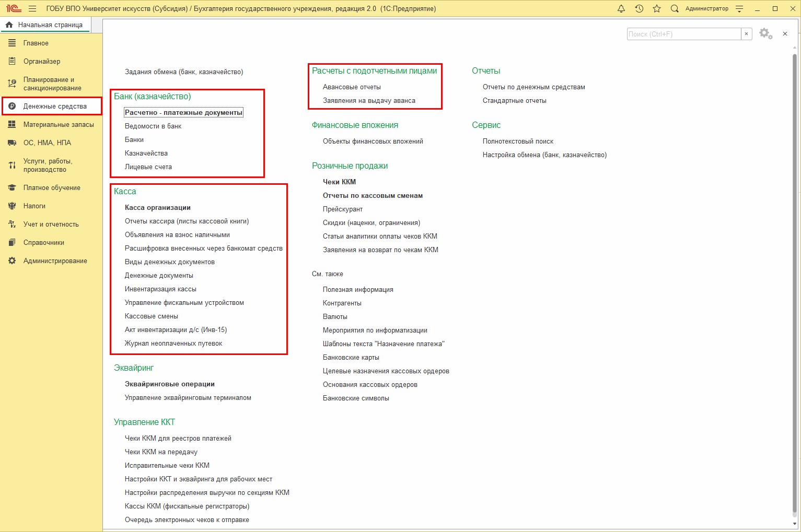The height and width of the screenshot is (532, 801).
Task: Click the Справочники icon
Action: pyautogui.click(x=12, y=243)
